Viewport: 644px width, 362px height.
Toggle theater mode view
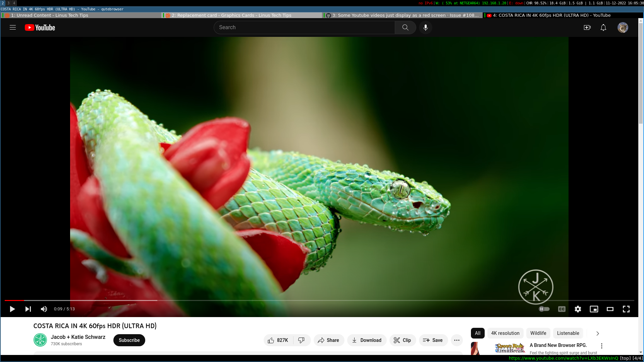coord(610,309)
